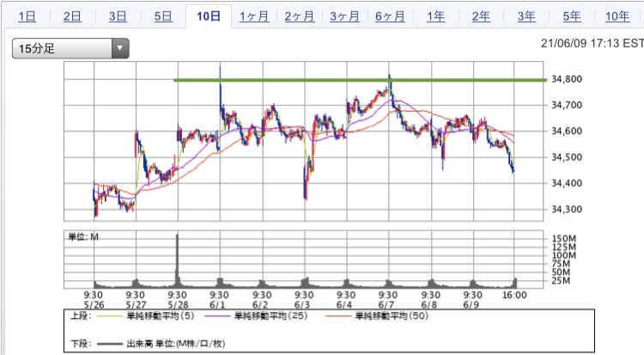Viewport: 644px width, 355px height.
Task: Click the purple legend line for SMA 25
Action: click(218, 316)
